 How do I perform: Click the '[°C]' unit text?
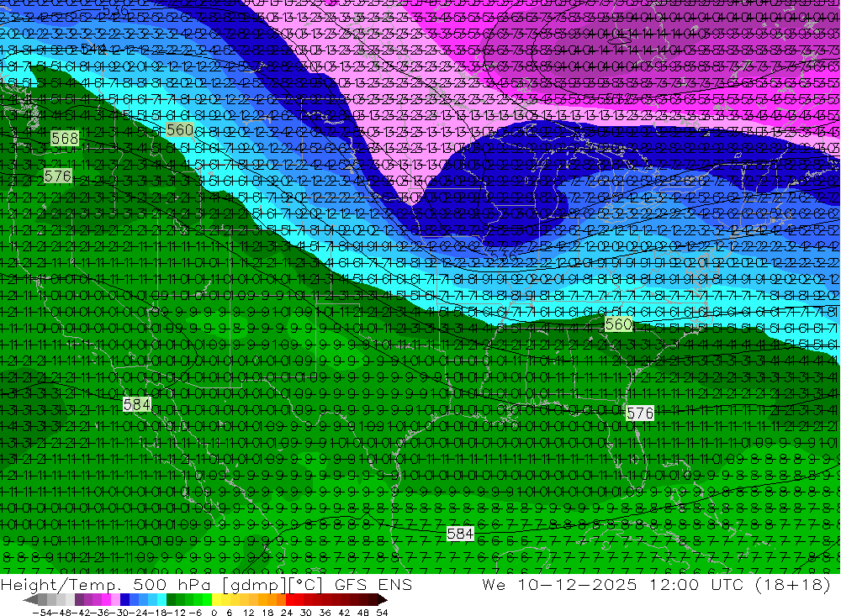(306, 585)
